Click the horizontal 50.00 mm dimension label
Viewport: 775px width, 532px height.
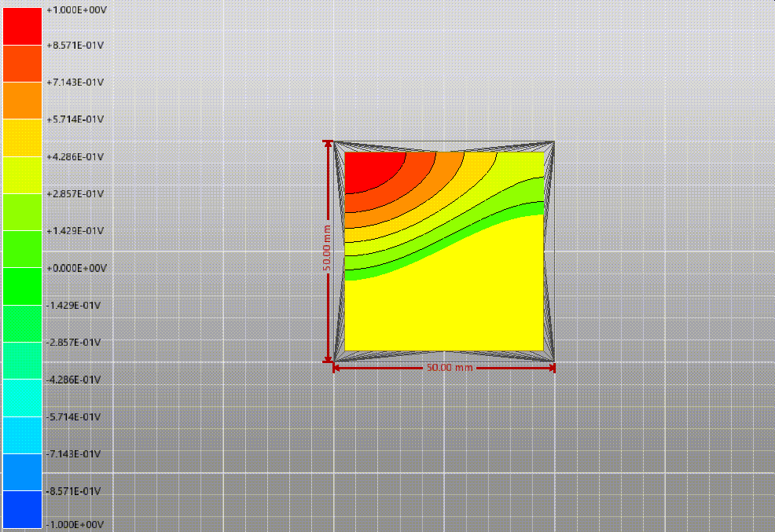pos(450,368)
